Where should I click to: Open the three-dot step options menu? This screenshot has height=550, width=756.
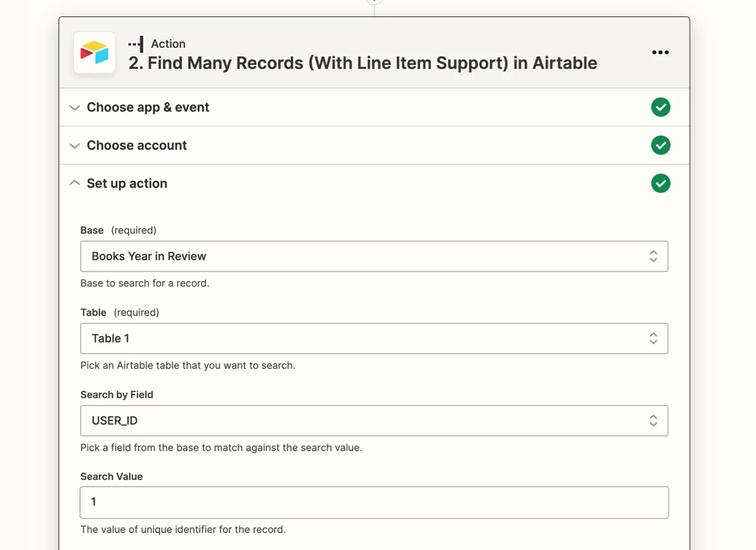pyautogui.click(x=660, y=52)
